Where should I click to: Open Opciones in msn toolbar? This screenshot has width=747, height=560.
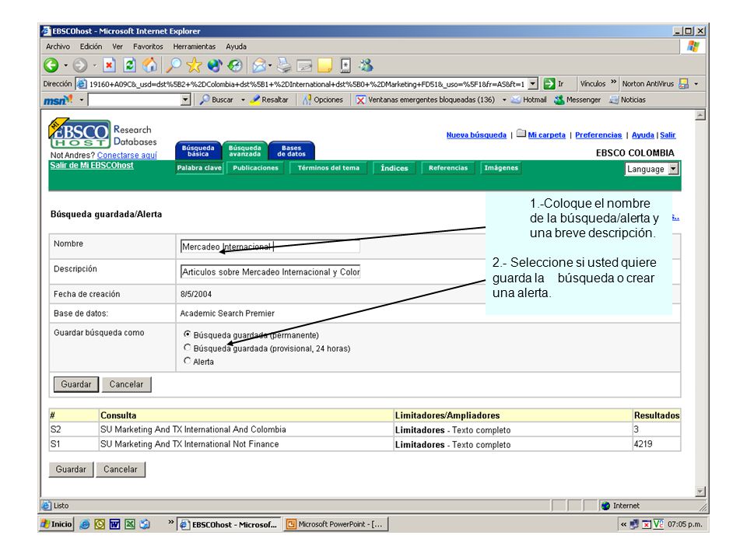tap(323, 100)
